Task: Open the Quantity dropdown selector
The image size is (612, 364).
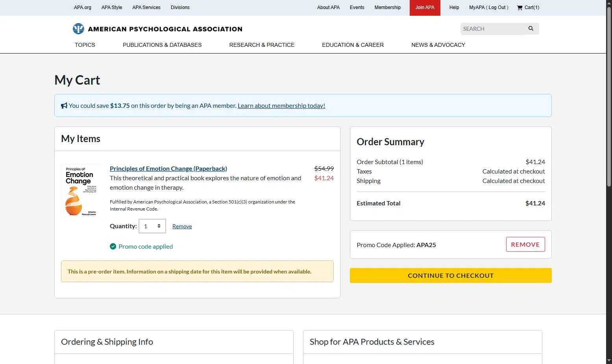Action: (x=152, y=226)
